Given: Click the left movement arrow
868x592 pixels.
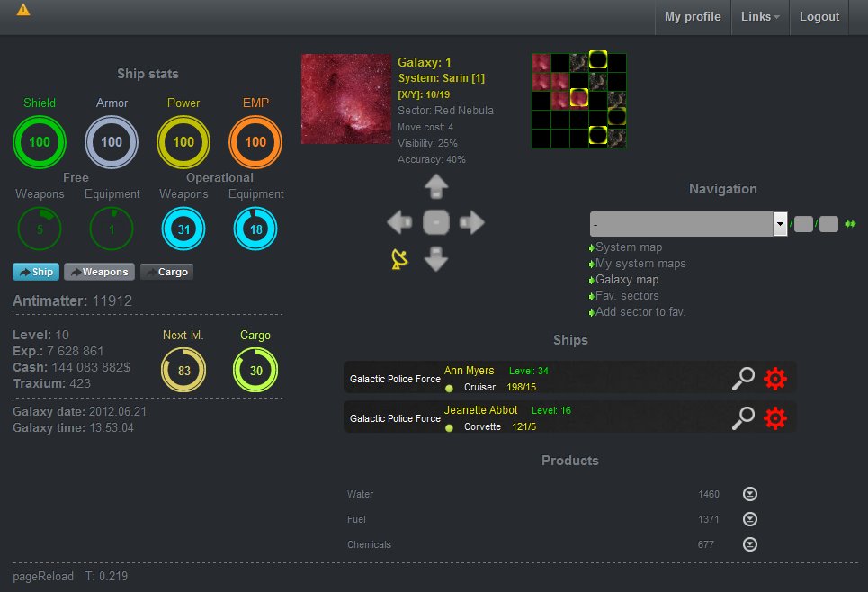Looking at the screenshot, I should (x=399, y=222).
